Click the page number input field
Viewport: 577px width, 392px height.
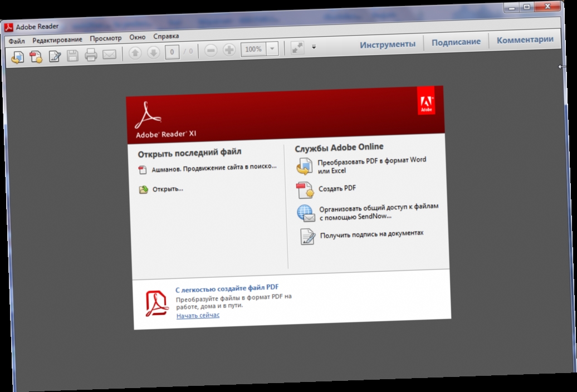172,52
